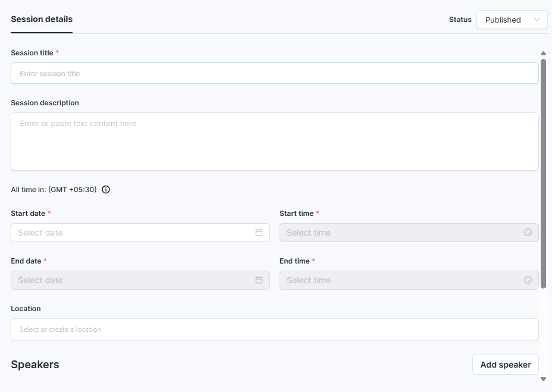This screenshot has width=552, height=392.
Task: Click the timezone info icon beside GMT +05:30
Action: pyautogui.click(x=106, y=190)
